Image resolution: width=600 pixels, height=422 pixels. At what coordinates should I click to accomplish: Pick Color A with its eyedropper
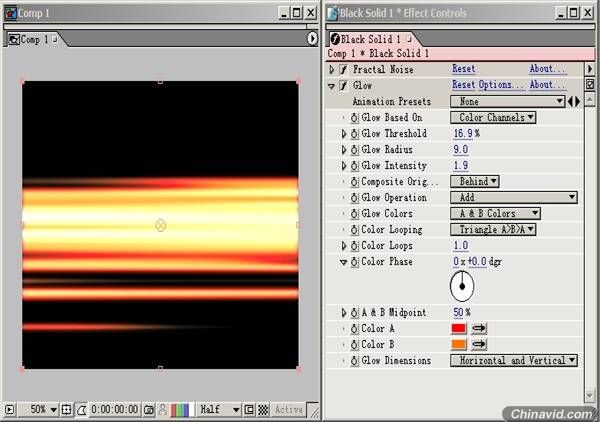(479, 328)
